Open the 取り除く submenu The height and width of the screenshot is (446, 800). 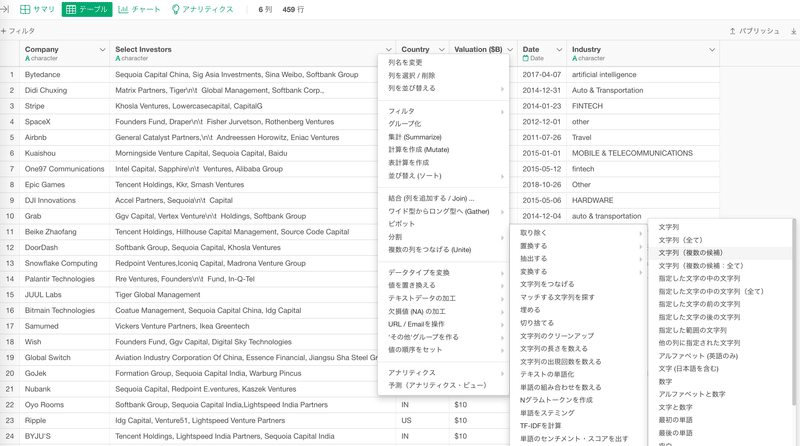579,233
